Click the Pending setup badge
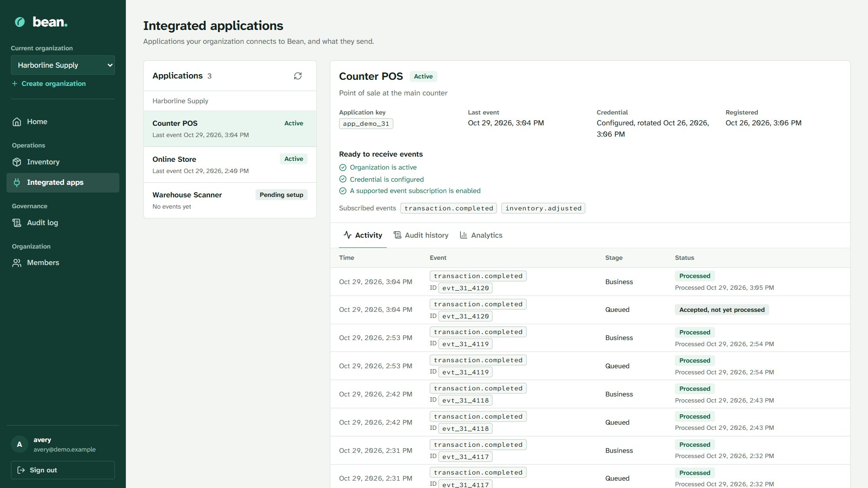 (281, 195)
